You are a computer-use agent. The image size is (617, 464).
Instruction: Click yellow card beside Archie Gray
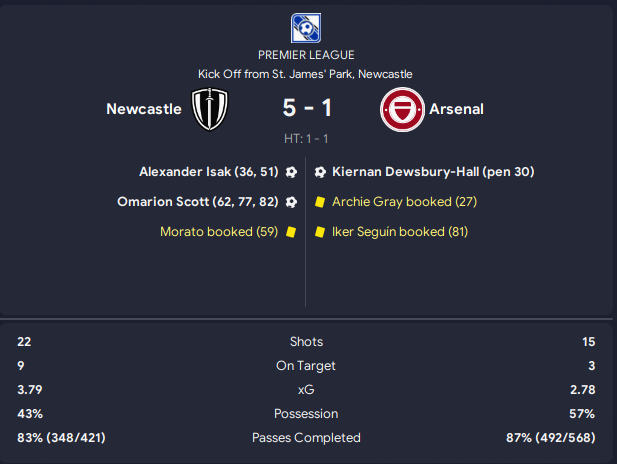pyautogui.click(x=320, y=202)
